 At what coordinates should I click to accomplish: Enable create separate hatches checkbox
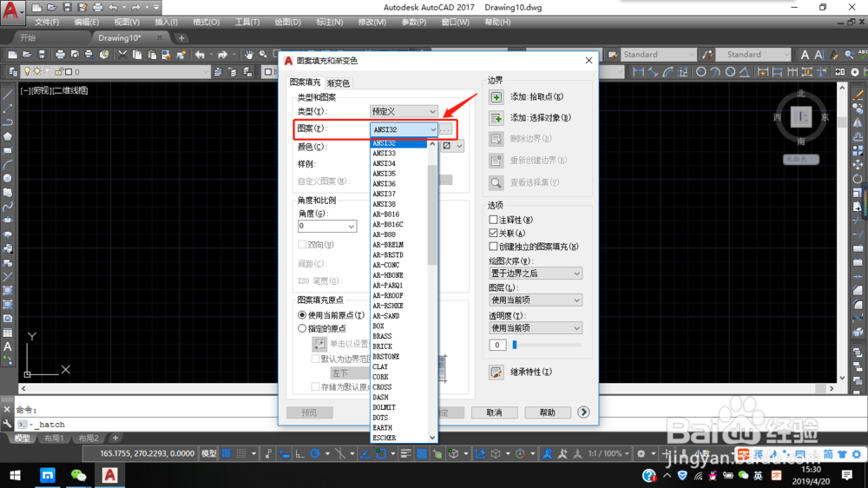coord(493,247)
